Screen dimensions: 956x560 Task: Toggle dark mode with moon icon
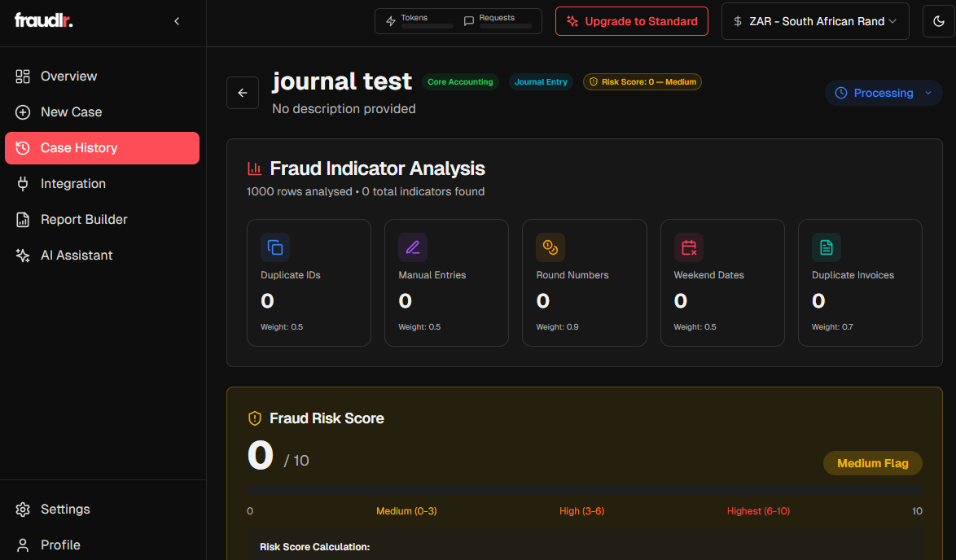pos(939,21)
